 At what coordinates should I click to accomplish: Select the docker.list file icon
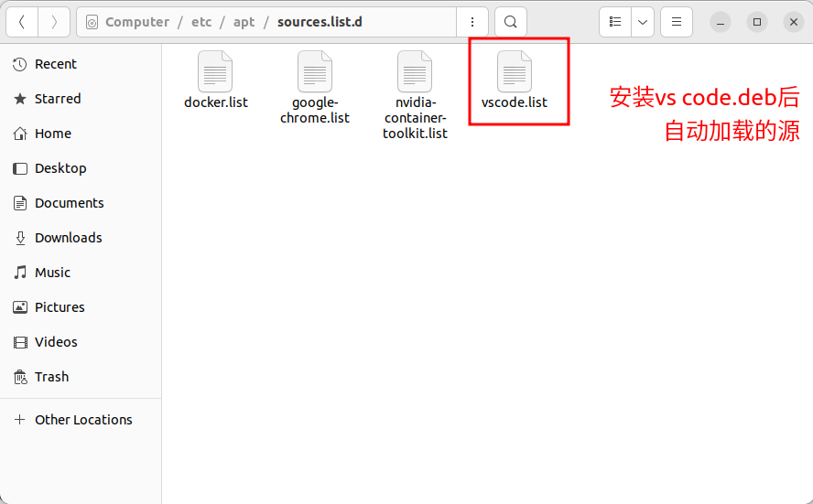point(215,71)
